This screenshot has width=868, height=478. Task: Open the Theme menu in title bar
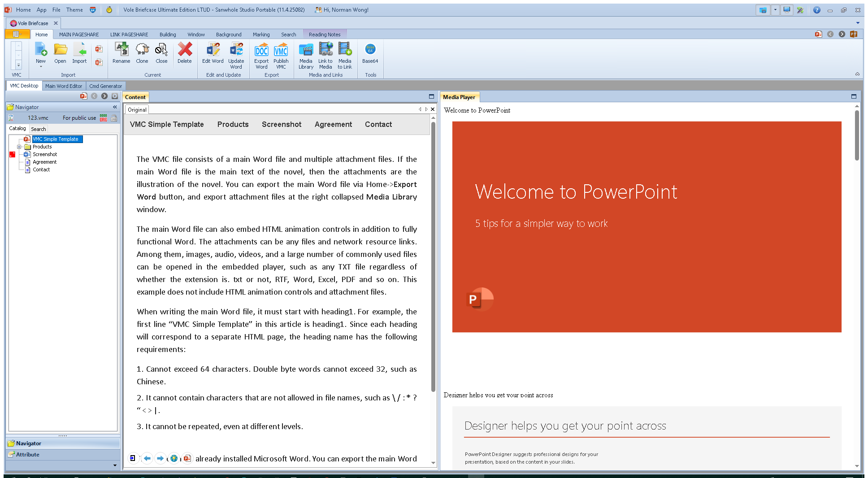(x=74, y=10)
